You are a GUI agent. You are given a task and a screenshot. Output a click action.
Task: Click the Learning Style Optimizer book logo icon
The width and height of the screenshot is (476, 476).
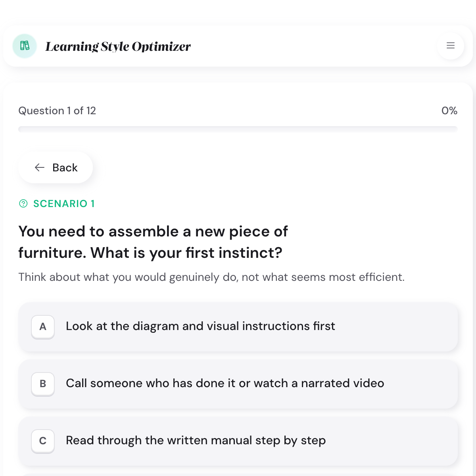25,46
